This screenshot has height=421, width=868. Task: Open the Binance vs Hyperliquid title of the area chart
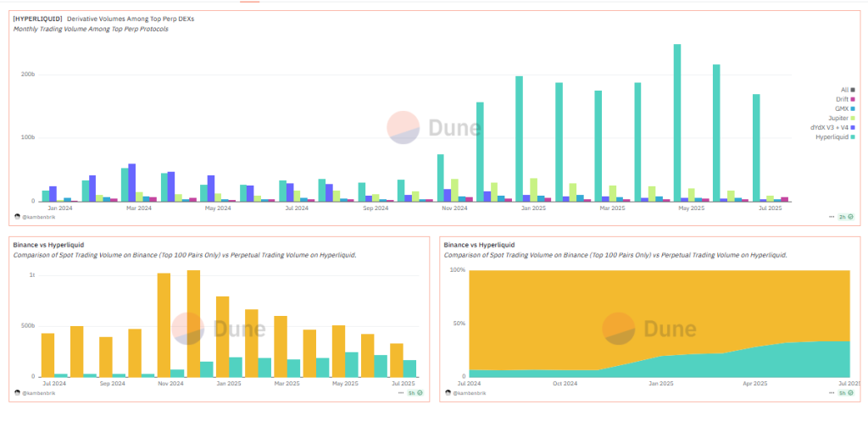click(x=479, y=245)
